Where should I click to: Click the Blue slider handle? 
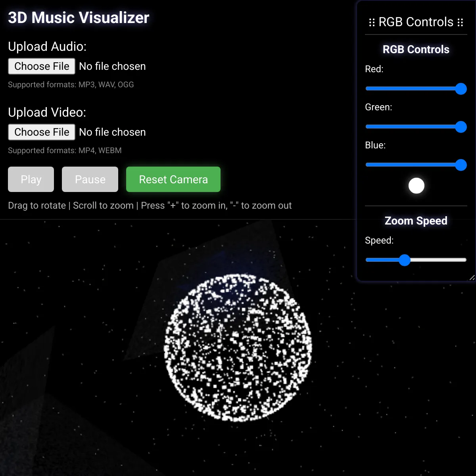point(461,165)
